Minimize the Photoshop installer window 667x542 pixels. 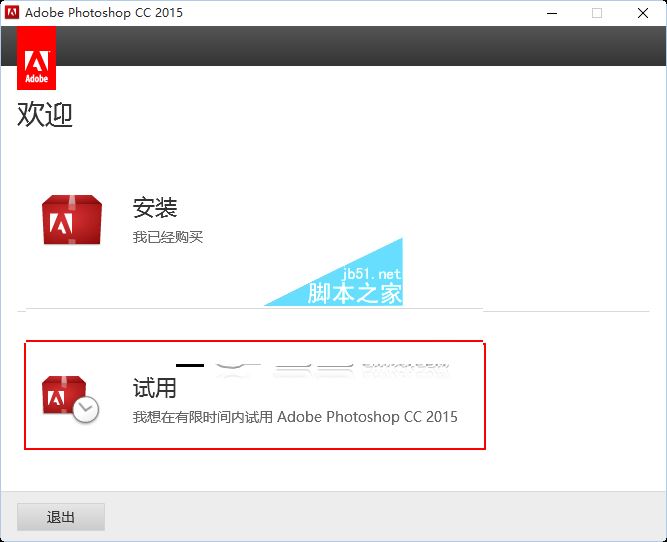551,13
